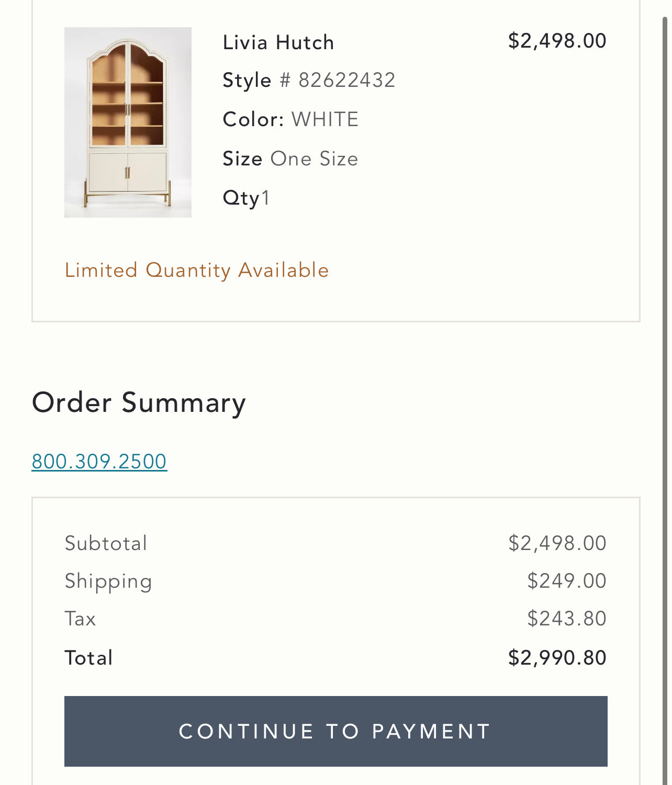Click the Color WHITE label
672x785 pixels.
[290, 119]
